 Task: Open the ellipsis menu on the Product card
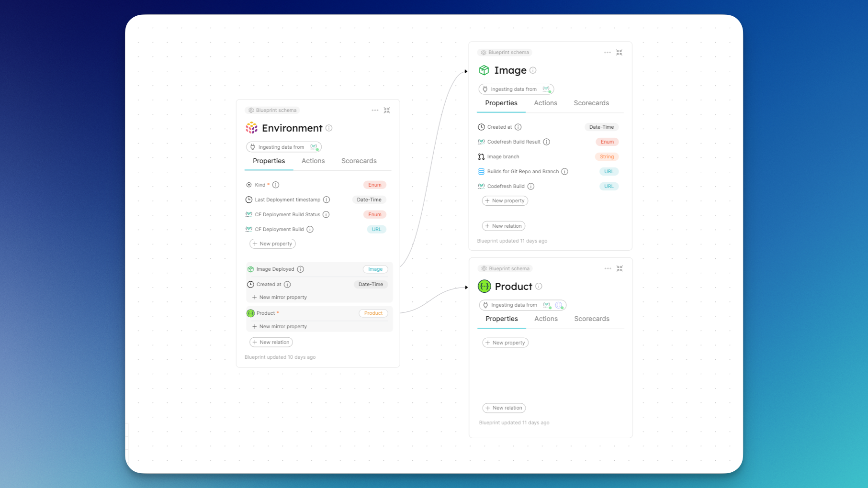(607, 268)
